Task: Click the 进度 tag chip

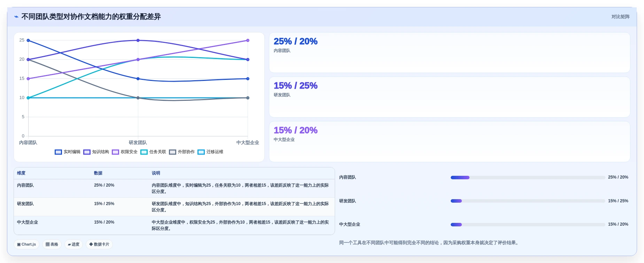Action: tap(73, 245)
